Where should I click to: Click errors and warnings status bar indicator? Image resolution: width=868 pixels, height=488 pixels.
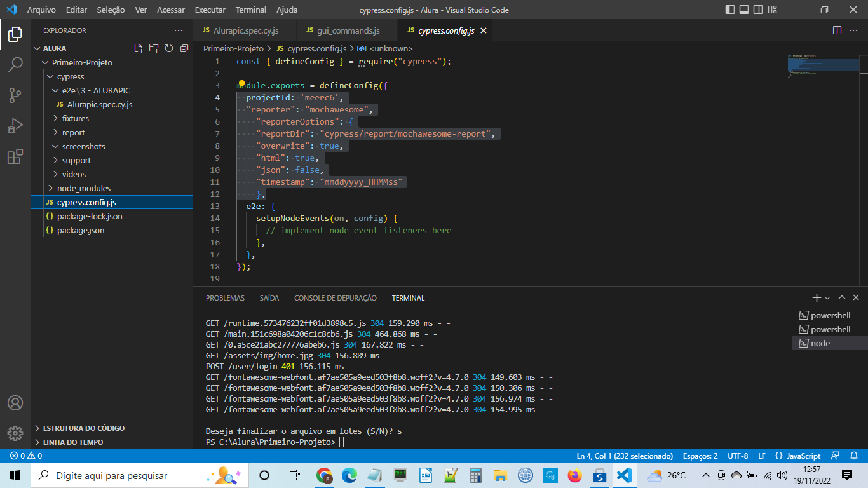point(26,456)
